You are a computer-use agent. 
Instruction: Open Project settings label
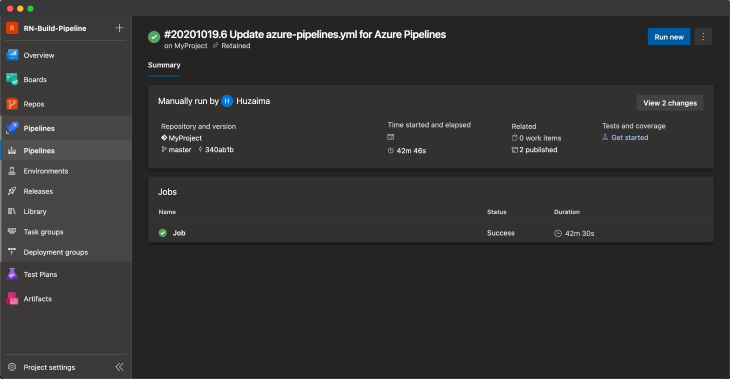click(x=49, y=367)
